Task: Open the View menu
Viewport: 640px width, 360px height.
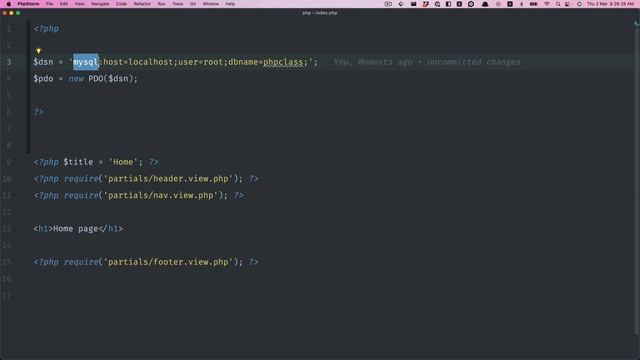Action: coord(79,4)
